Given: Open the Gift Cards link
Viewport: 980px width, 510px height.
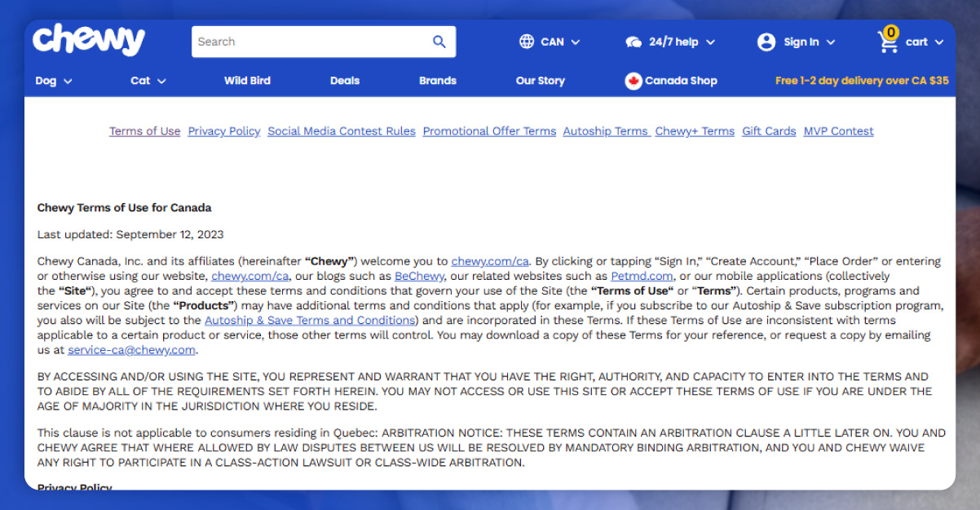Looking at the screenshot, I should 769,131.
